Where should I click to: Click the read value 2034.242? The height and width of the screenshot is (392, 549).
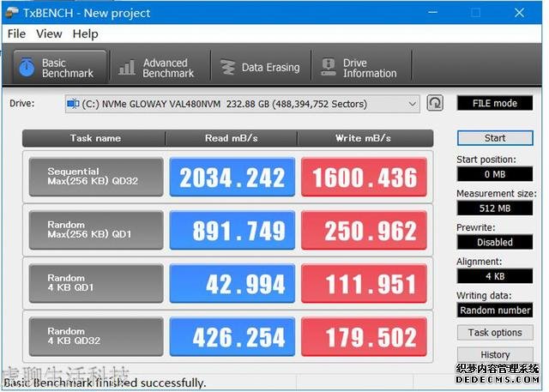232,177
